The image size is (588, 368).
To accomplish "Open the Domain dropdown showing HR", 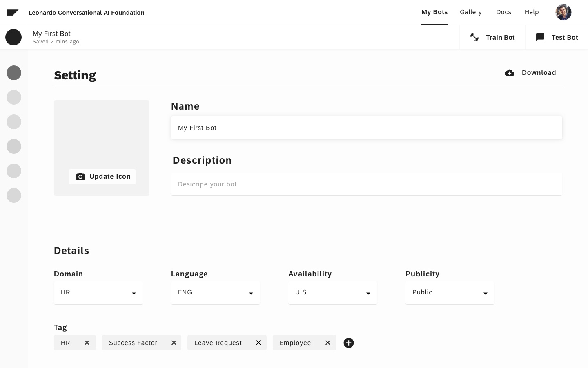I will coord(98,292).
